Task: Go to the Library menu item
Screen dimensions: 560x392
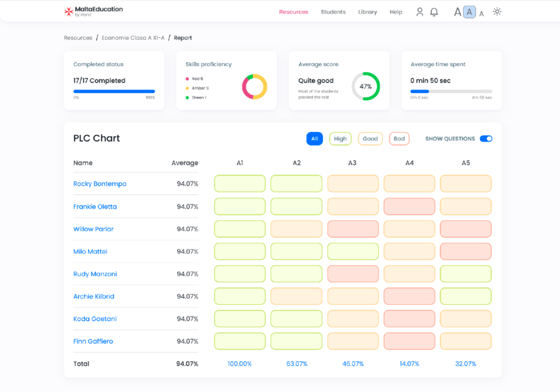Action: pos(368,12)
